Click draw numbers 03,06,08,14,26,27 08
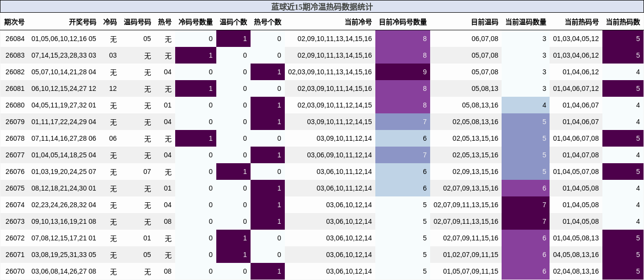 tap(64, 271)
